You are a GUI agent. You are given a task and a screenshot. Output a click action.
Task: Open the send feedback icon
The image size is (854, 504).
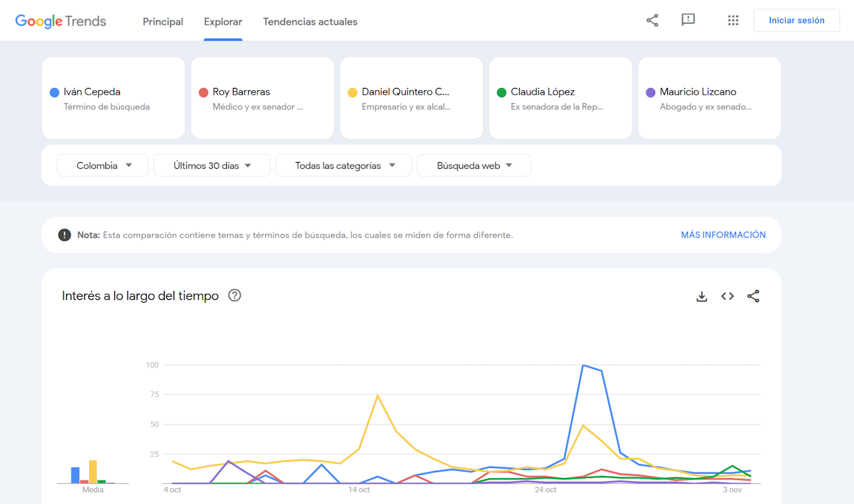coord(688,20)
